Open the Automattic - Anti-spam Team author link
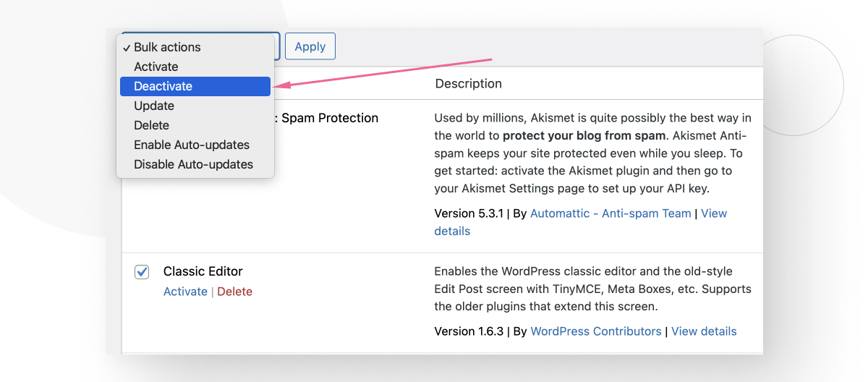The width and height of the screenshot is (868, 382). coord(610,213)
